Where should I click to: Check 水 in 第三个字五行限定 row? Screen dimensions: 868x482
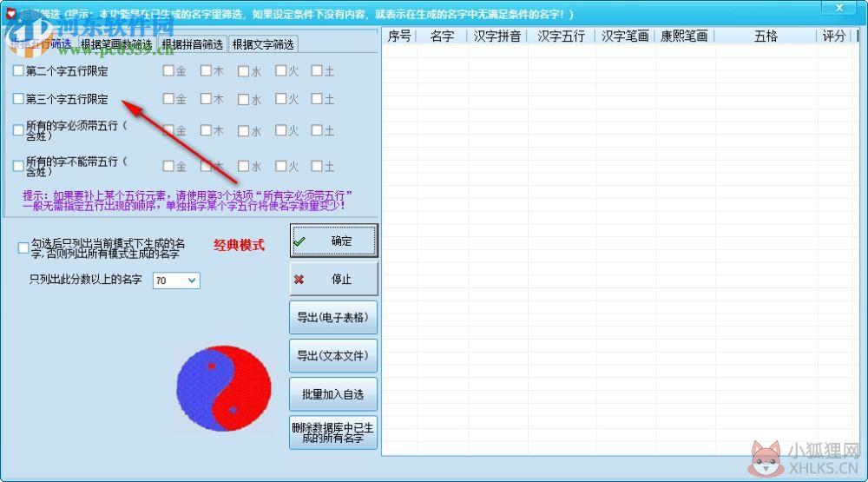point(244,99)
